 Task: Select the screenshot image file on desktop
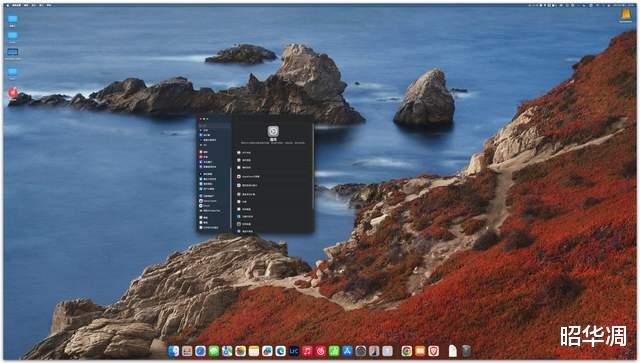[x=13, y=52]
